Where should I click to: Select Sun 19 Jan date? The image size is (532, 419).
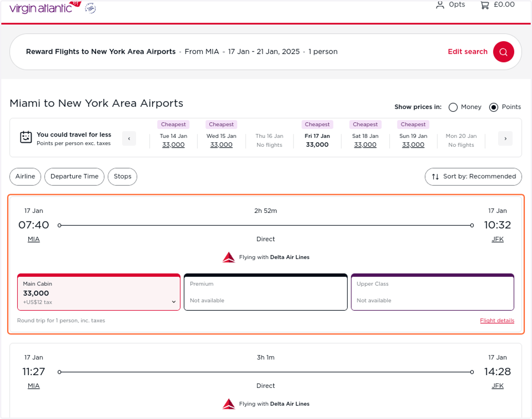pos(413,140)
